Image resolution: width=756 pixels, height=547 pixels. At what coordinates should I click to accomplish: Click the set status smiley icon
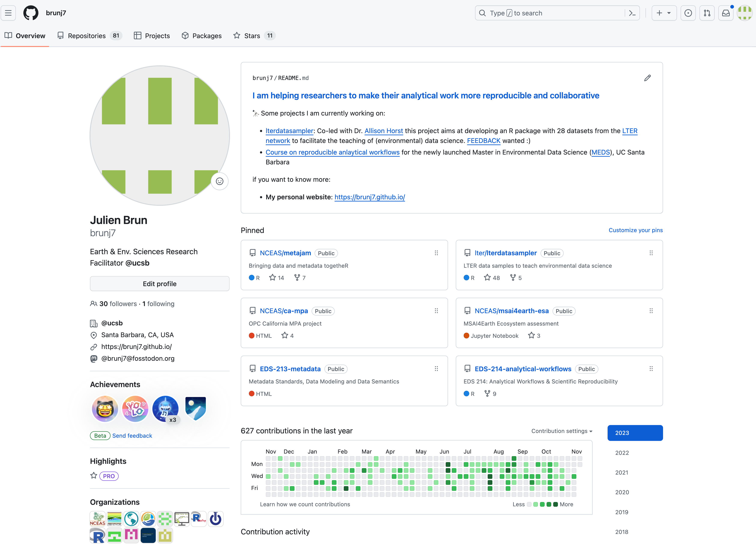pos(219,181)
